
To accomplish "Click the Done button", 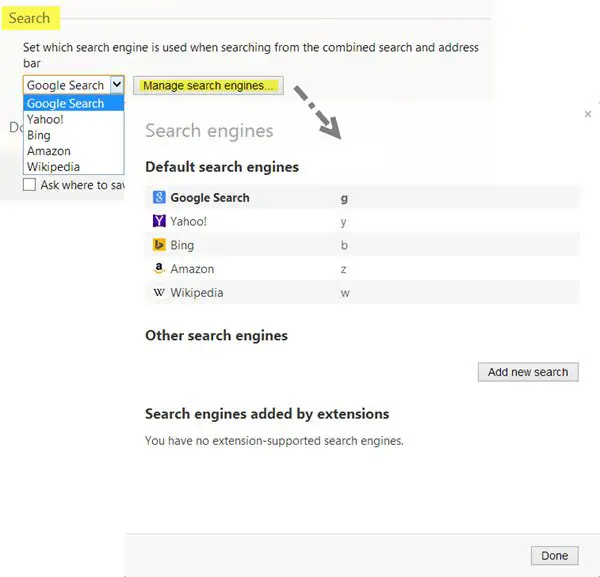I will pyautogui.click(x=554, y=556).
